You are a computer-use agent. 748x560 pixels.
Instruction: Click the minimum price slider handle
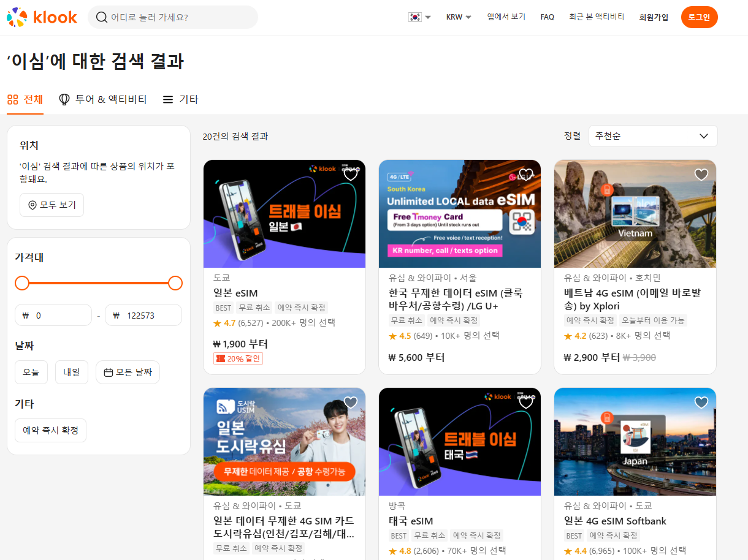click(22, 283)
